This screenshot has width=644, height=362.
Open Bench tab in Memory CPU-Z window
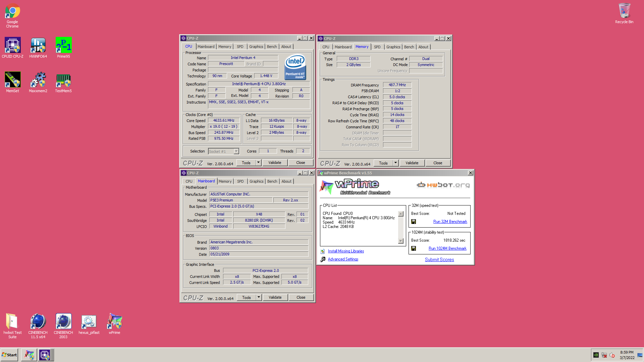pos(409,47)
